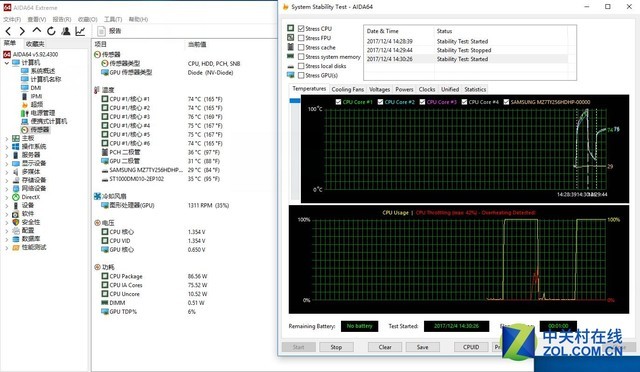This screenshot has width=640, height=372.
Task: Open the graph chart toolbar icon
Action: pyautogui.click(x=80, y=31)
